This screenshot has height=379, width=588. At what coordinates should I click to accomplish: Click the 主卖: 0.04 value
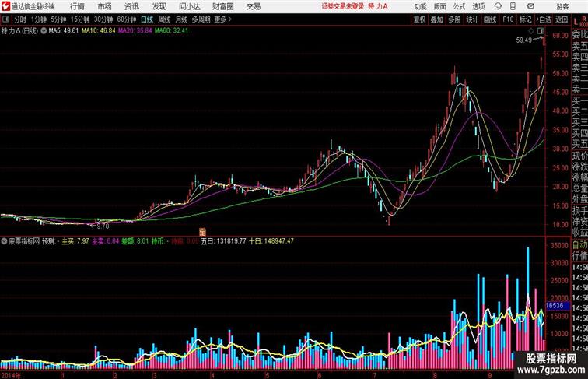(105, 241)
